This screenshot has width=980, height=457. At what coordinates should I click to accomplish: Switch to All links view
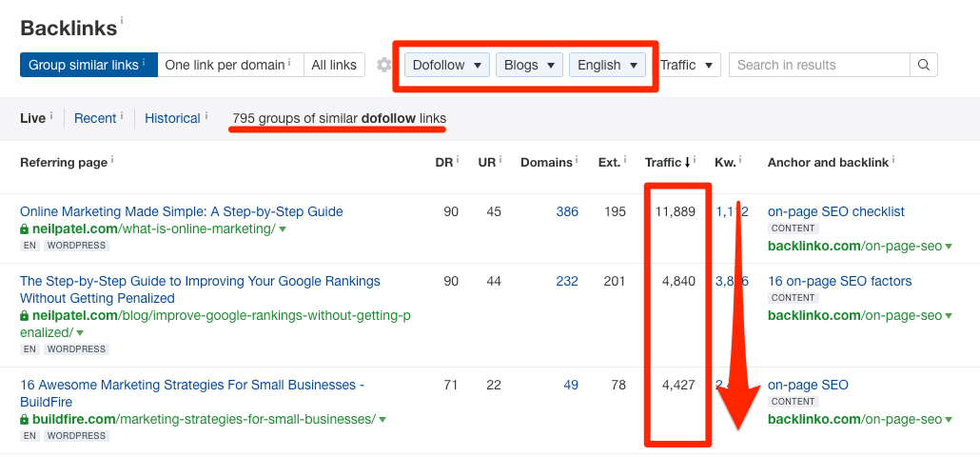click(334, 65)
